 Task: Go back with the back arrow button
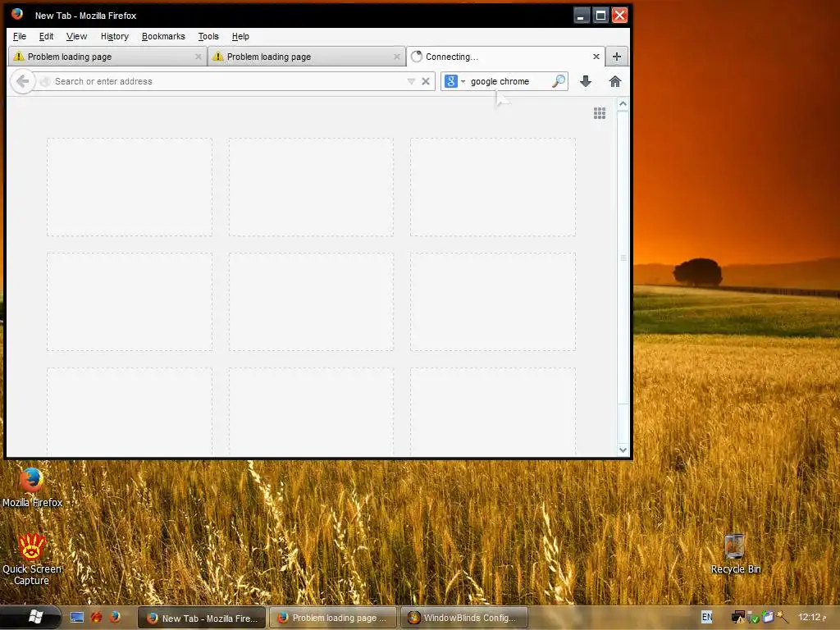click(x=22, y=81)
